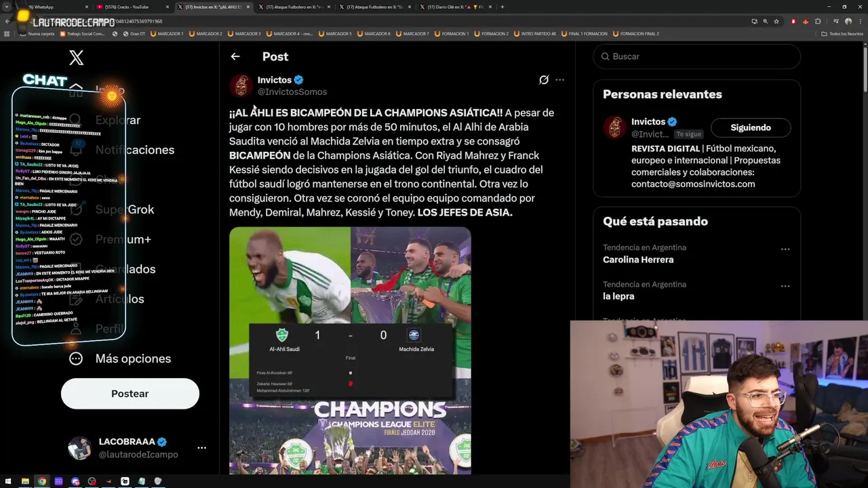Open the X logo home link
This screenshot has width=868, height=488.
[x=77, y=58]
